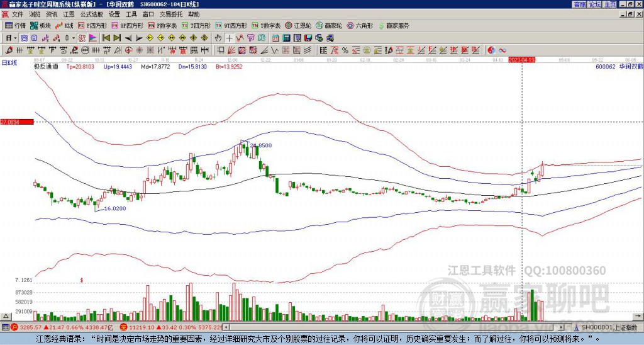Click the 客服 button
The height and width of the screenshot is (345, 644).
coord(579,4)
